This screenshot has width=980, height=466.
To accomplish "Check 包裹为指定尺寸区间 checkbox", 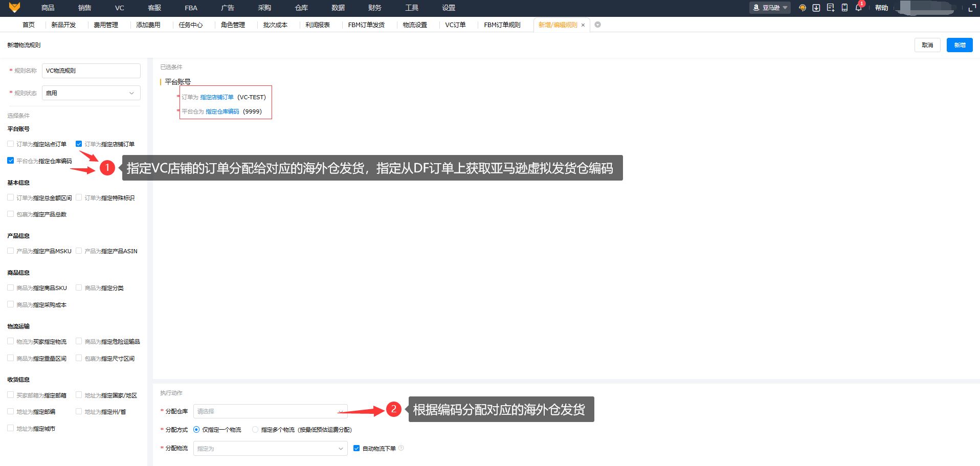I will tap(79, 358).
